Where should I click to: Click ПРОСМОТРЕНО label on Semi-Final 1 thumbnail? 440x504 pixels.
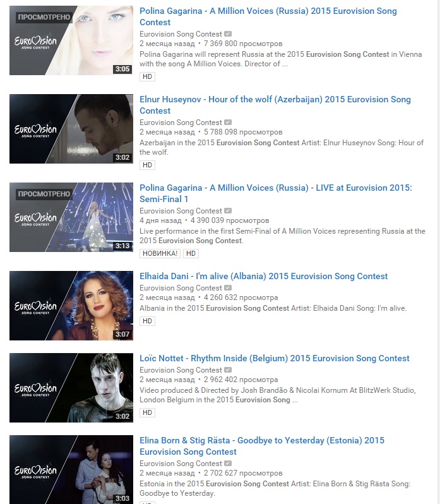pos(44,194)
